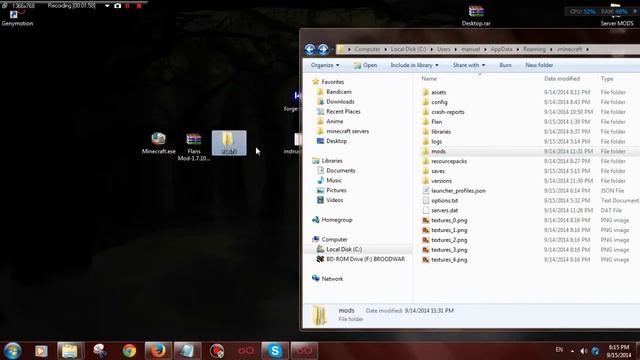Open the Windows Start menu
The height and width of the screenshot is (360, 640).
[x=12, y=351]
